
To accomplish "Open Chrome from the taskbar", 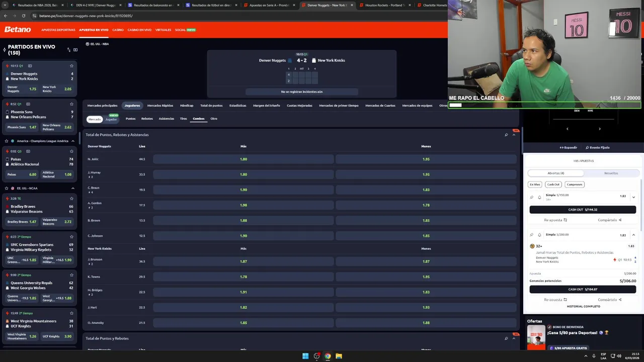I will (x=328, y=356).
